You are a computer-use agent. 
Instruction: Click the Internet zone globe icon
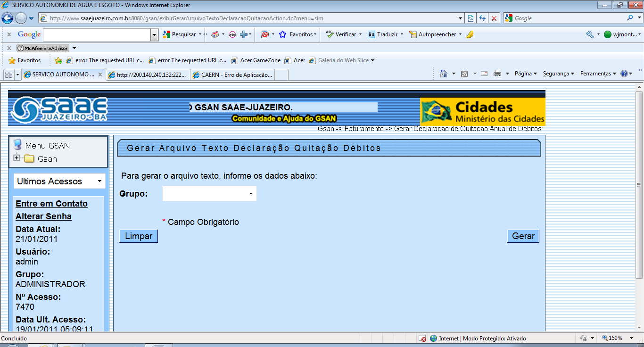point(433,339)
